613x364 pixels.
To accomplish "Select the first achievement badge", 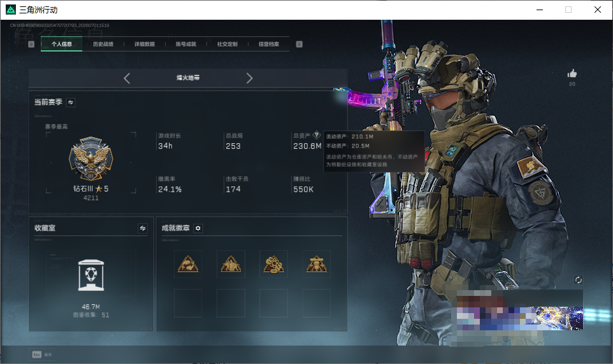I will coord(188,264).
